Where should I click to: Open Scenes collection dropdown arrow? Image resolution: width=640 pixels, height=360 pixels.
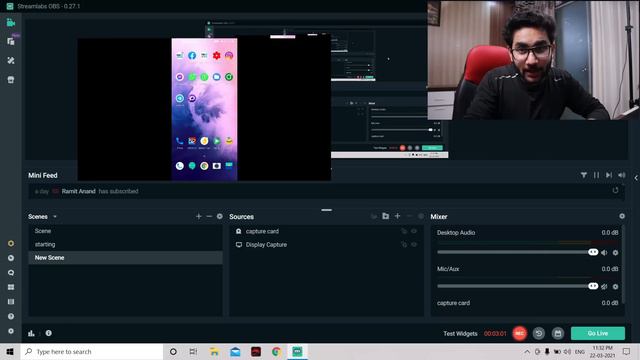pyautogui.click(x=55, y=216)
